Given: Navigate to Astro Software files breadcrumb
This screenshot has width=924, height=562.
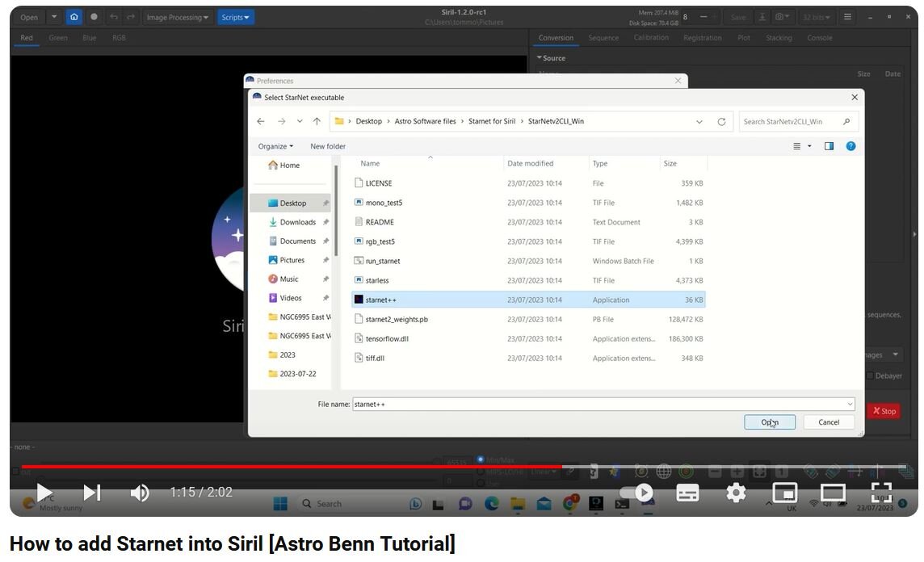Looking at the screenshot, I should 425,121.
